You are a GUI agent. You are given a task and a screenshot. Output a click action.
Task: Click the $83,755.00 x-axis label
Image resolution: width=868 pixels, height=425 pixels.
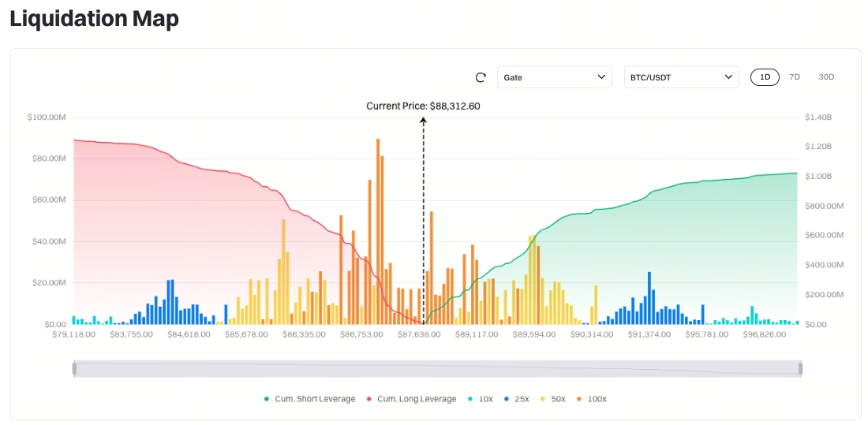tap(131, 335)
